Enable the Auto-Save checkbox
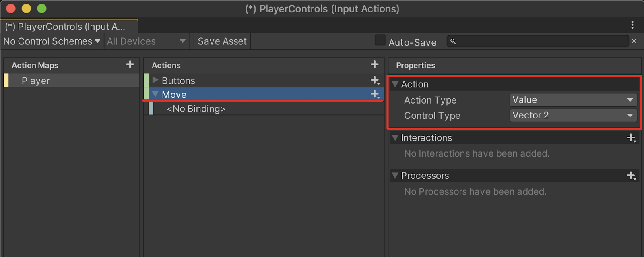Screen dimensions: 644x257 tap(380, 40)
